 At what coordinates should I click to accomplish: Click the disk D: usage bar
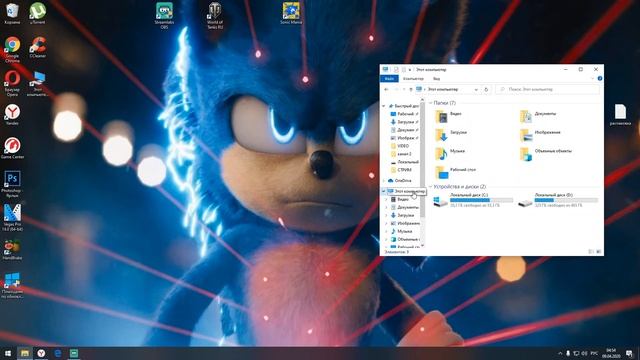[566, 200]
